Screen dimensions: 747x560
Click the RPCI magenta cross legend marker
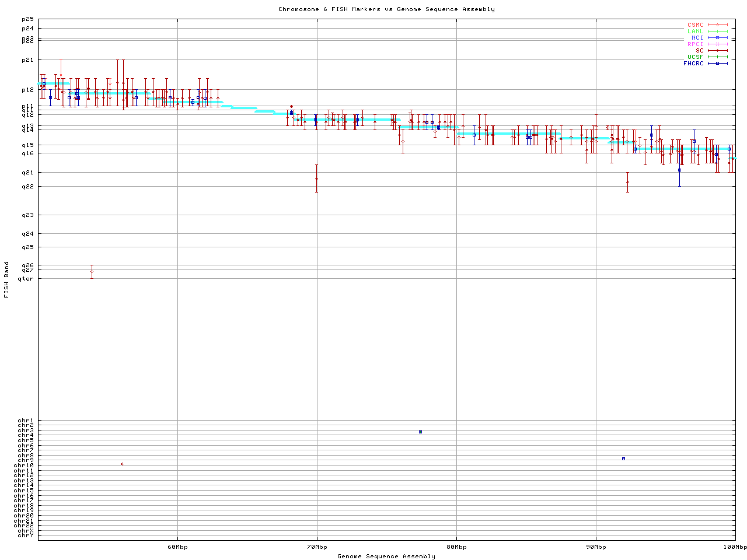click(717, 44)
